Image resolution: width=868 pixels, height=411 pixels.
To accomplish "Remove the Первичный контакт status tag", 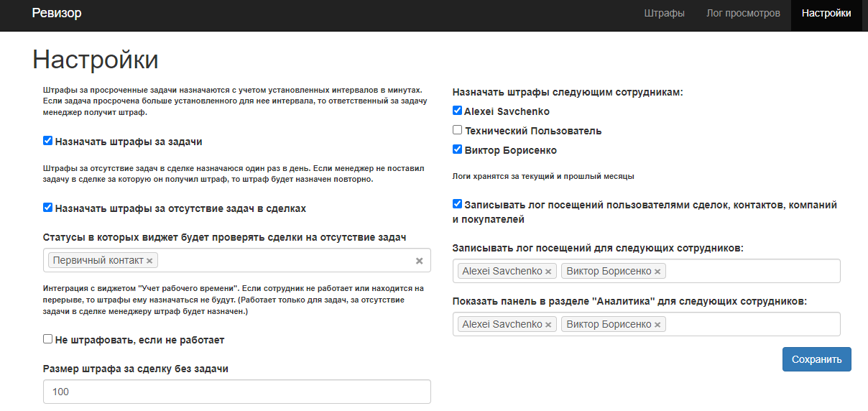I will (149, 261).
